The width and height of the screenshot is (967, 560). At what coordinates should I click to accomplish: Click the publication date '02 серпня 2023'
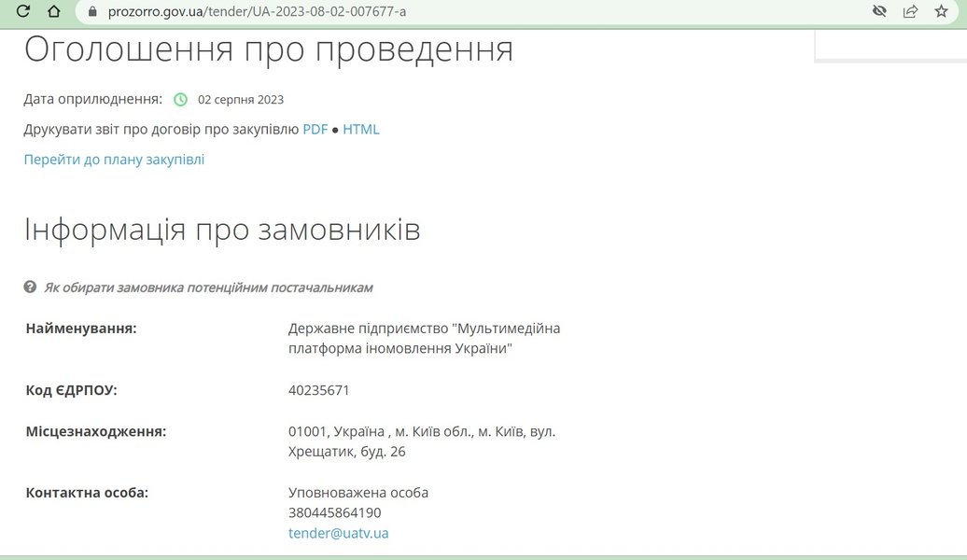[241, 100]
